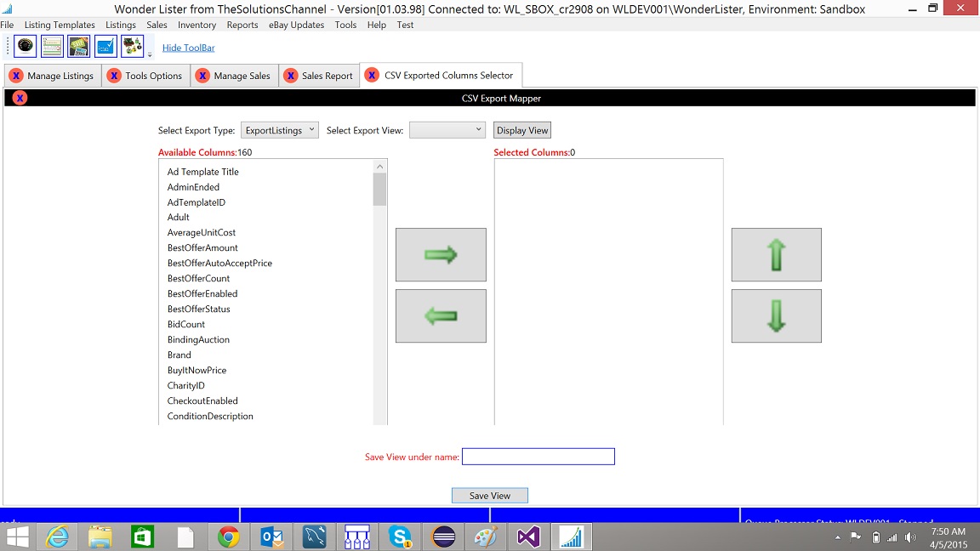This screenshot has width=980, height=551.
Task: Close the Manage Listings tab
Action: point(16,76)
